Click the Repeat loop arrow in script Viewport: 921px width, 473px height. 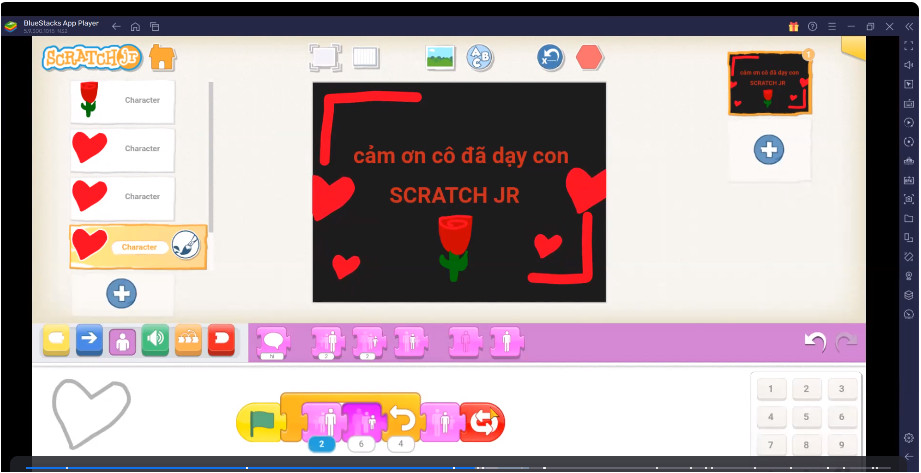click(x=402, y=420)
